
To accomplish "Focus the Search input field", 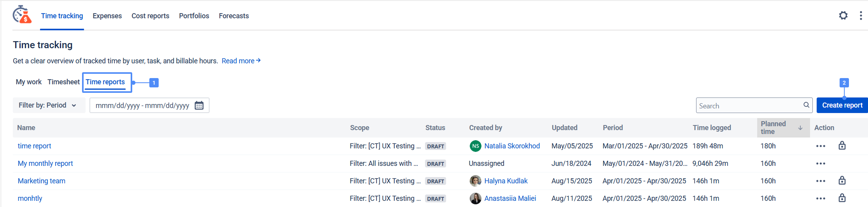I will coord(749,106).
